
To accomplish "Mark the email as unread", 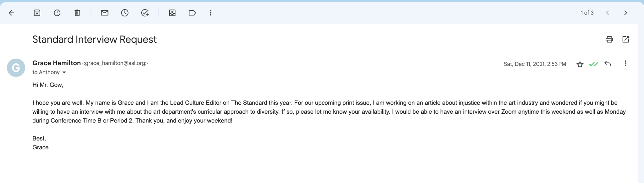I will point(104,13).
